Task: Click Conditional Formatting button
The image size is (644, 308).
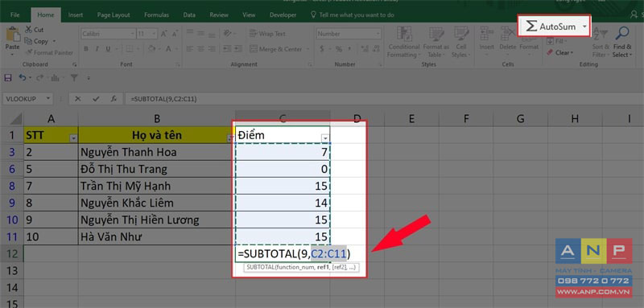Action: pyautogui.click(x=404, y=43)
